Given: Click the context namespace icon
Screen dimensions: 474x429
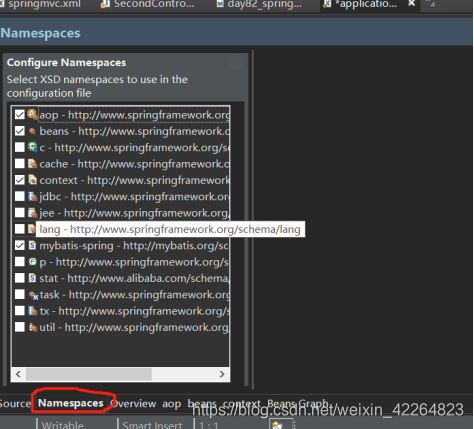Looking at the screenshot, I should click(32, 180).
